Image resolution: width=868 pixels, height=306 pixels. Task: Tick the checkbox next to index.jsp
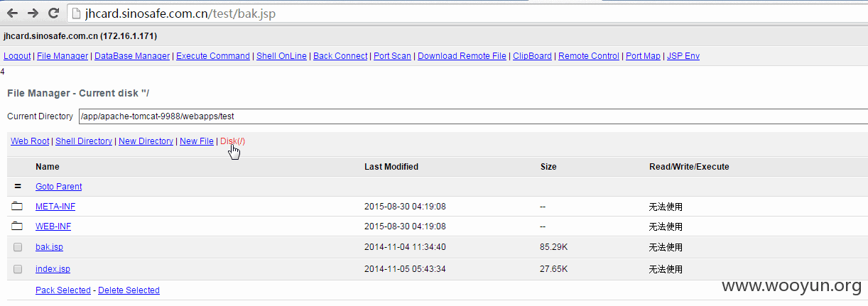click(x=18, y=269)
